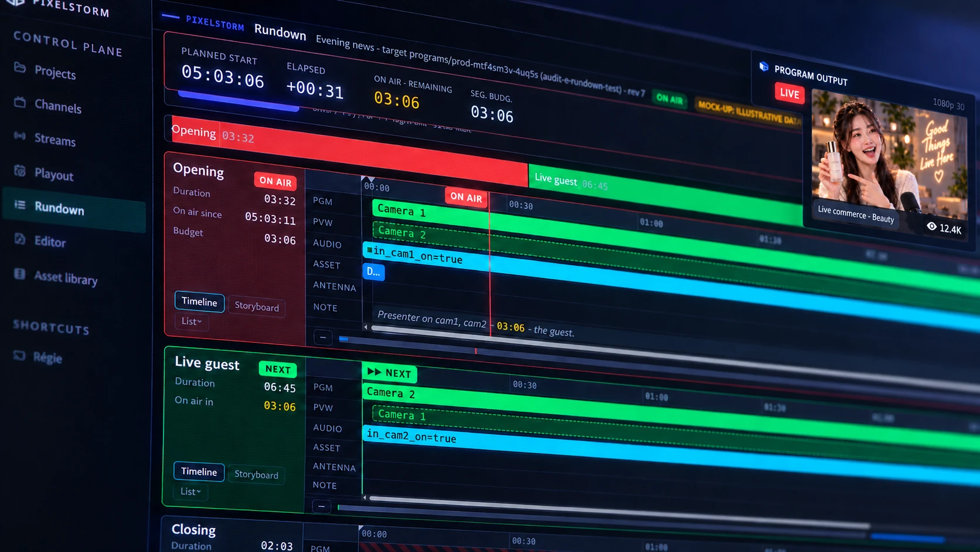Select Timeline view in Opening segment
The height and width of the screenshot is (552, 980).
(x=199, y=302)
